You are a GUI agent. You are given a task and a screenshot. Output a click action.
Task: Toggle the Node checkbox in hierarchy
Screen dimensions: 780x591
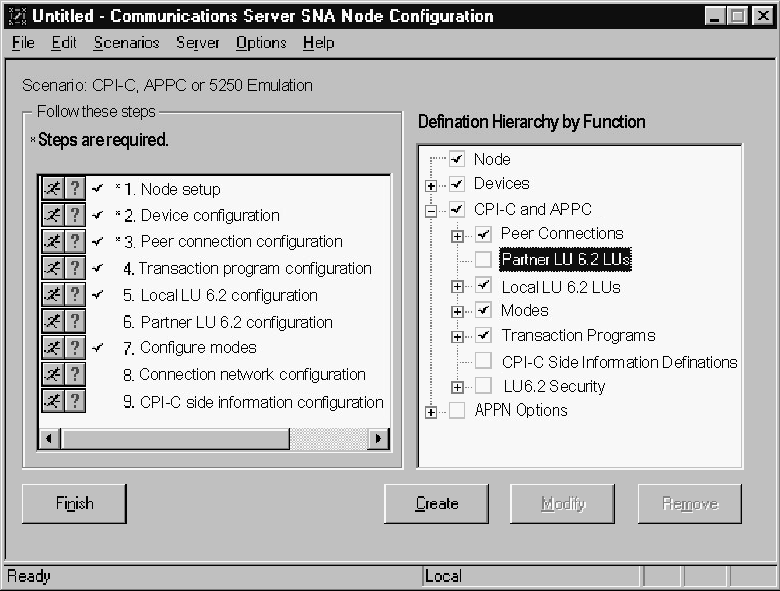tap(457, 159)
